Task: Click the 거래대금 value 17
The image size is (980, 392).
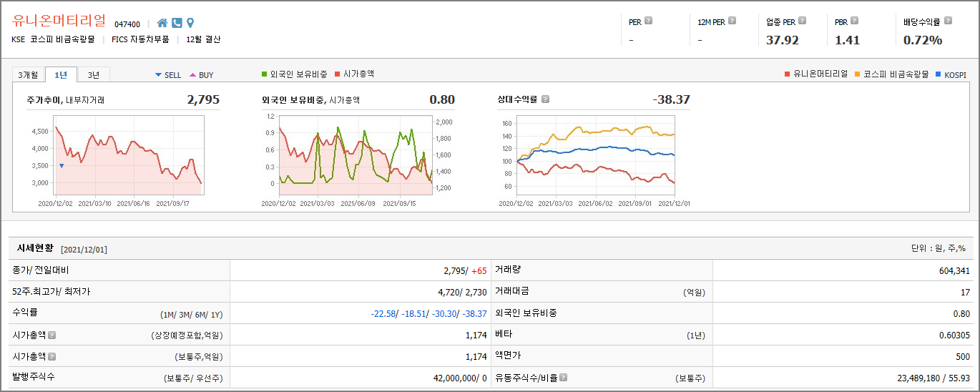Action: tap(965, 292)
